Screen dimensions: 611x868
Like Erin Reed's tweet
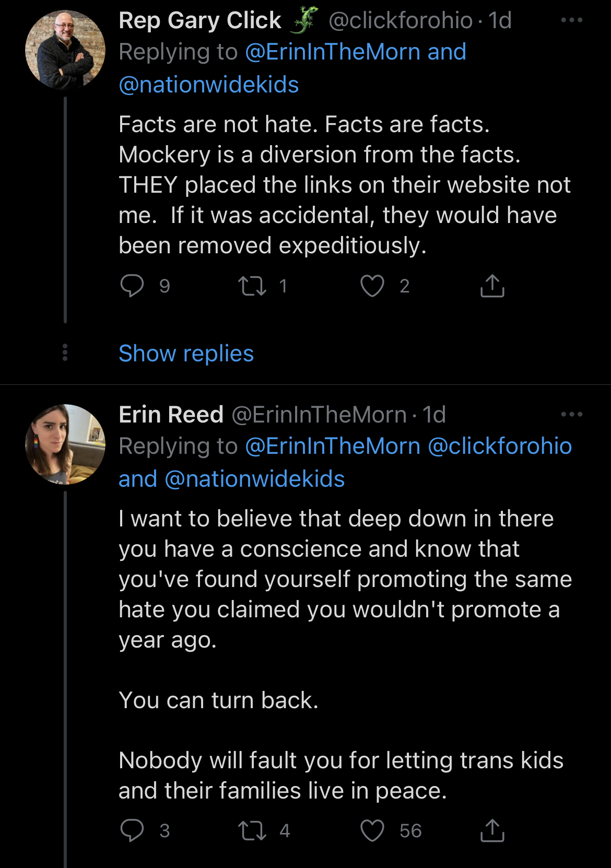pyautogui.click(x=372, y=830)
